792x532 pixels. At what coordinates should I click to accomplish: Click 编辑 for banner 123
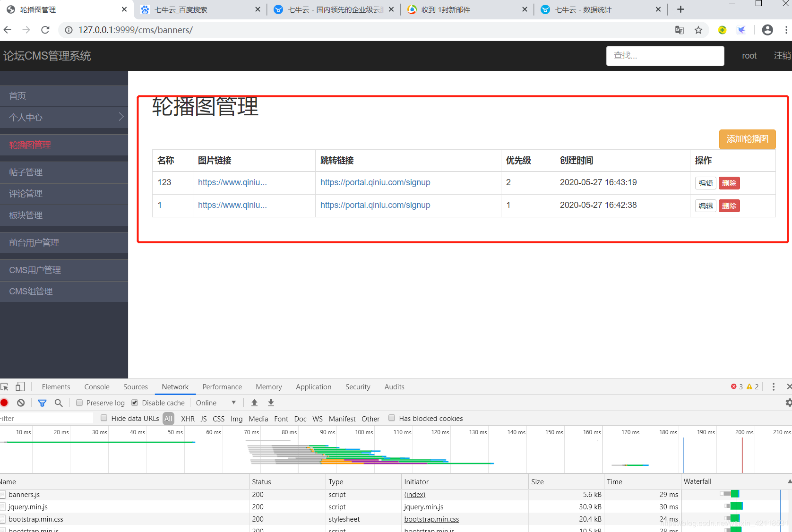click(706, 183)
